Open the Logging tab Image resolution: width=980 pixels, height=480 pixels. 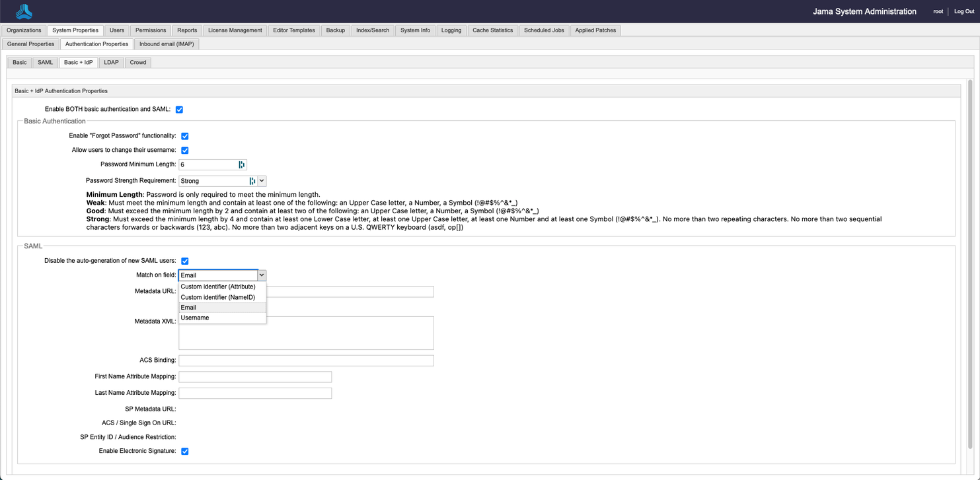pyautogui.click(x=451, y=30)
